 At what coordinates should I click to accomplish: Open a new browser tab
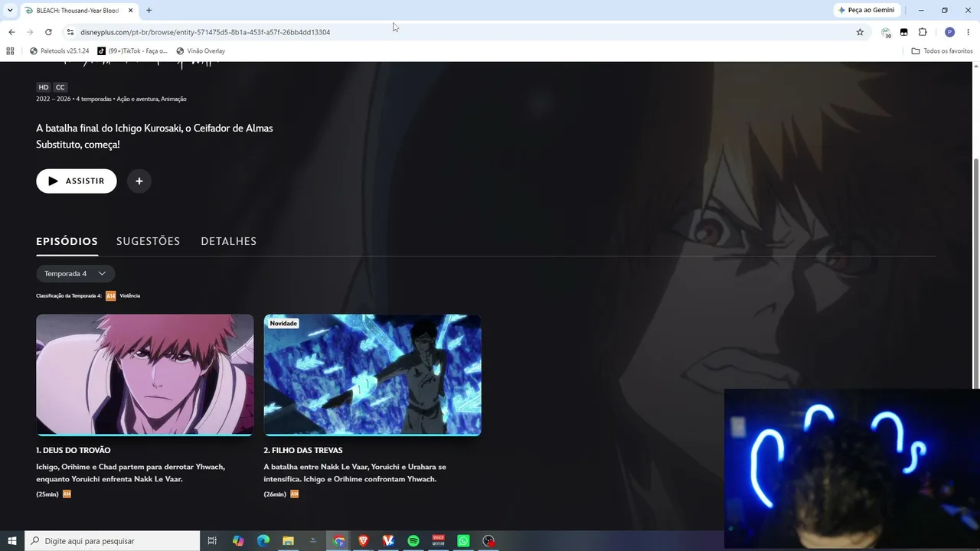coord(149,10)
